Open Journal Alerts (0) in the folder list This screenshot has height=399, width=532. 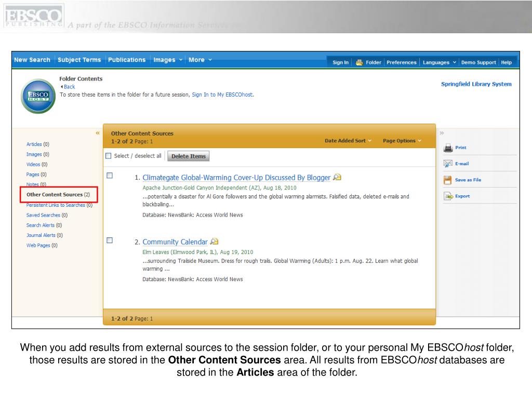45,235
